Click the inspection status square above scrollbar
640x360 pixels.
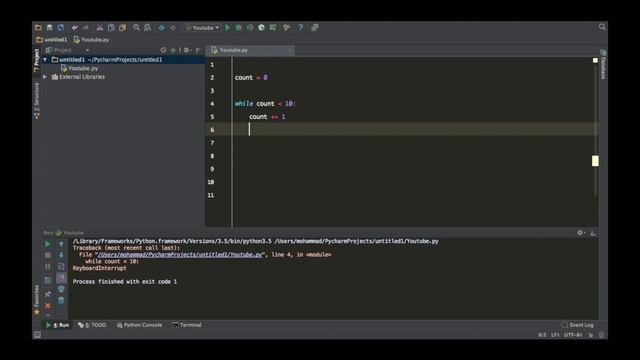pyautogui.click(x=595, y=60)
